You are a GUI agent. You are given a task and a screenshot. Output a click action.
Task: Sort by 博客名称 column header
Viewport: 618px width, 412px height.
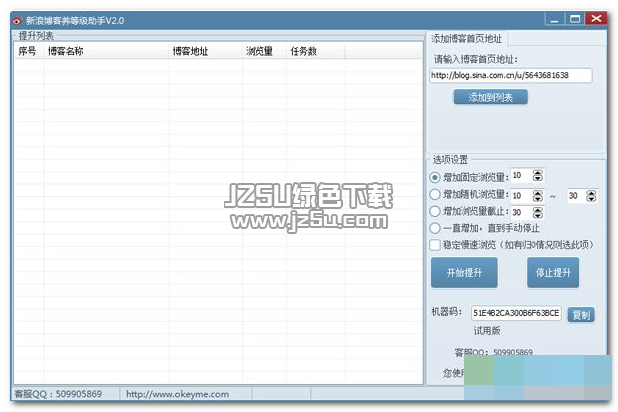(x=106, y=51)
